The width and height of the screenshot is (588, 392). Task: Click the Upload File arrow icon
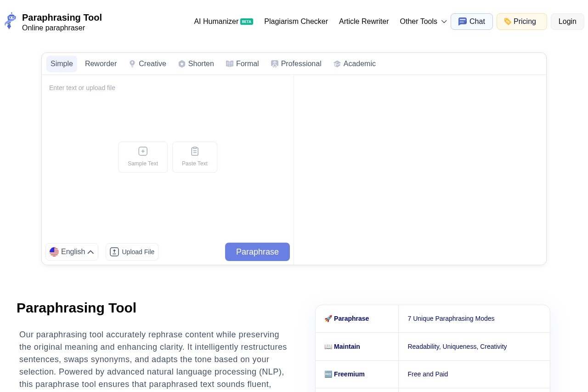tap(114, 252)
